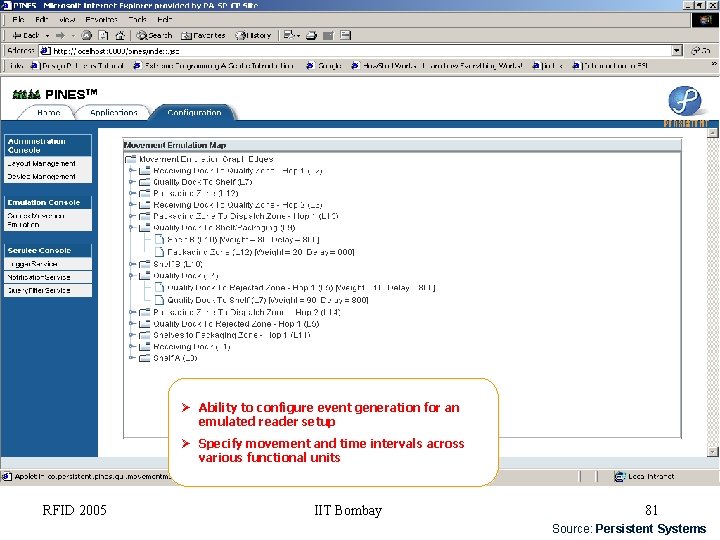Click the folder icon beside Shelf A

click(145, 358)
